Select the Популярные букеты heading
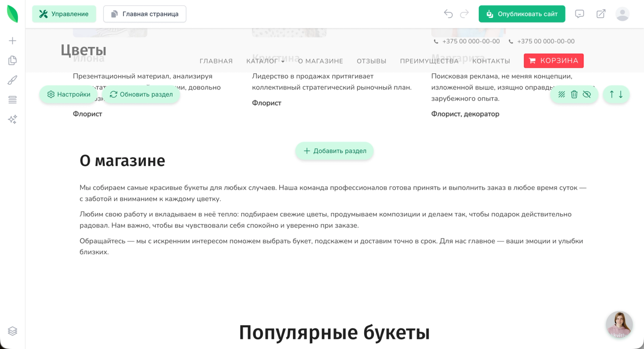The image size is (644, 349). (x=334, y=332)
